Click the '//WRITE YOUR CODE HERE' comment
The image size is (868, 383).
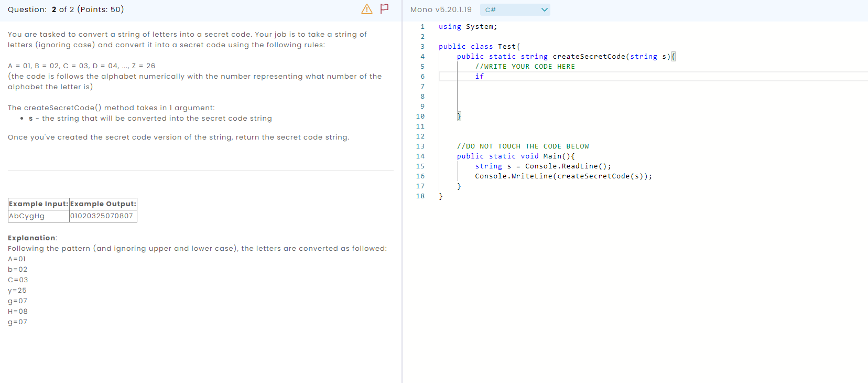click(525, 67)
